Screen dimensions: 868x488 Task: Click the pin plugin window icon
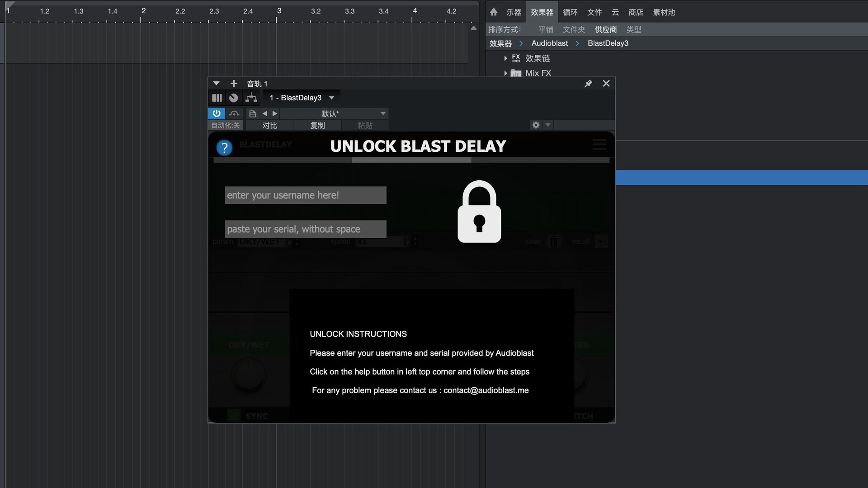click(x=588, y=84)
